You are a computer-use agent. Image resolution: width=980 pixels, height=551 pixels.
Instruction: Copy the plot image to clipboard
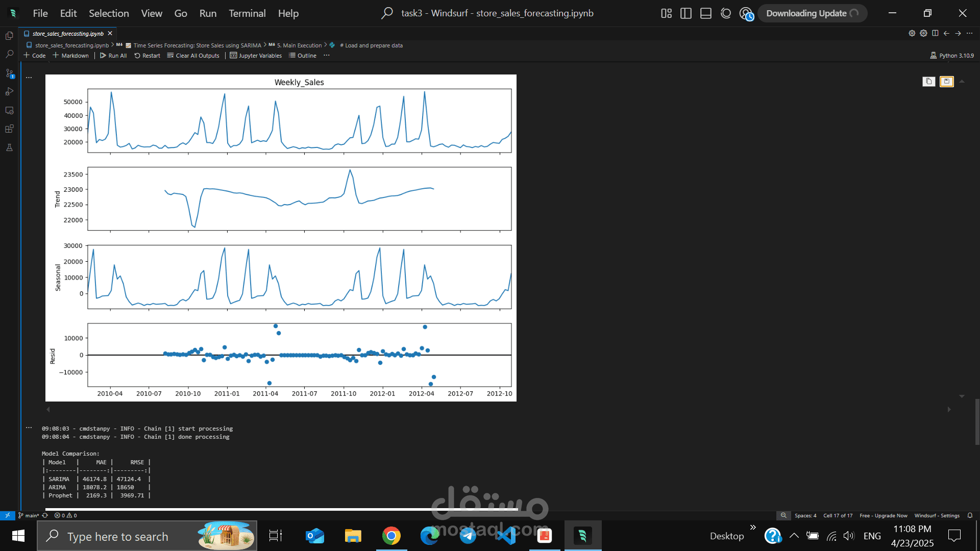[x=929, y=82]
